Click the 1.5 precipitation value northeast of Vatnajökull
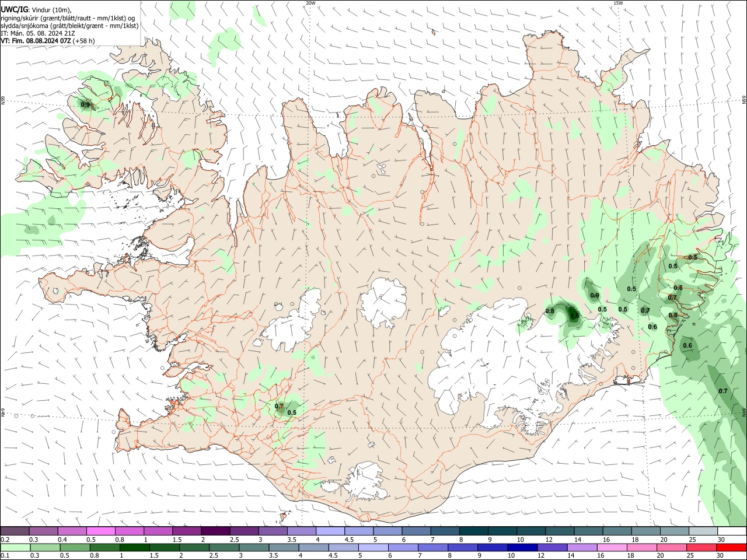This screenshot has width=747, height=560. tap(575, 316)
